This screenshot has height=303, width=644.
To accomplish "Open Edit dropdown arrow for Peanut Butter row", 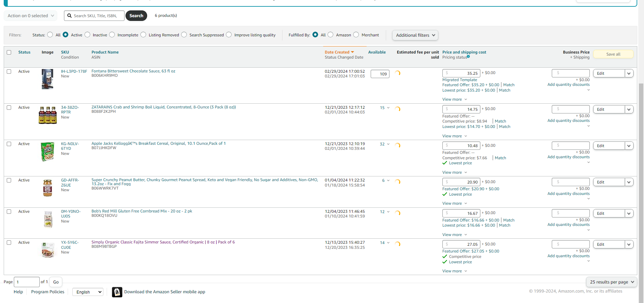I will 629,182.
